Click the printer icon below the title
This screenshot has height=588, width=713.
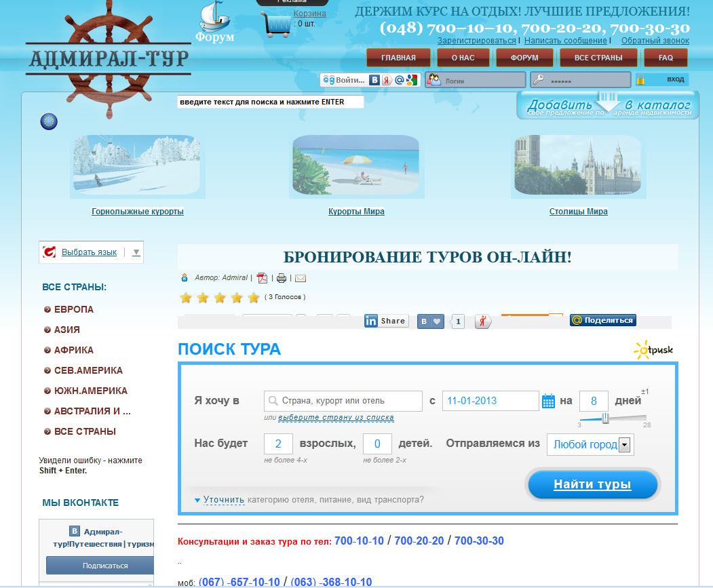click(x=282, y=278)
